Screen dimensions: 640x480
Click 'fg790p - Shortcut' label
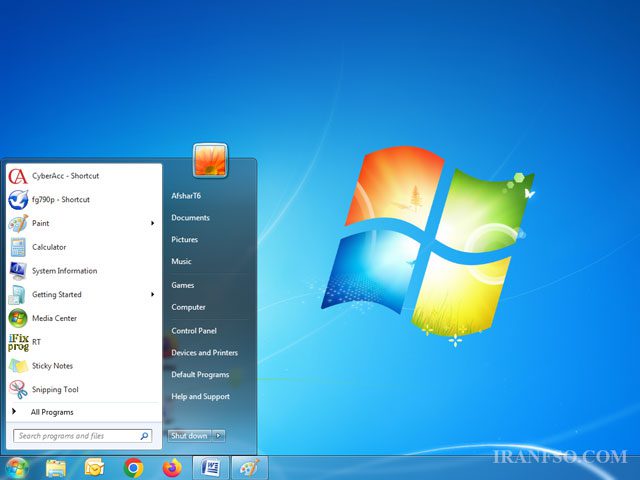click(61, 200)
